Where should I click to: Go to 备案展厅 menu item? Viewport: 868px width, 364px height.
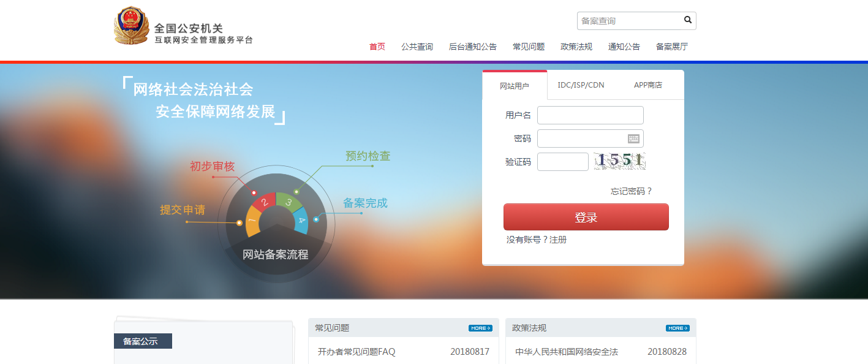672,47
